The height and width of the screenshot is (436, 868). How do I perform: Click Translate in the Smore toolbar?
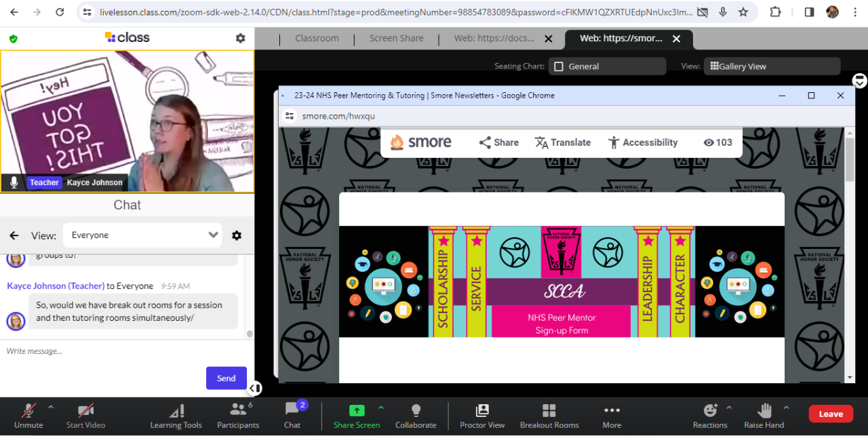click(x=562, y=142)
